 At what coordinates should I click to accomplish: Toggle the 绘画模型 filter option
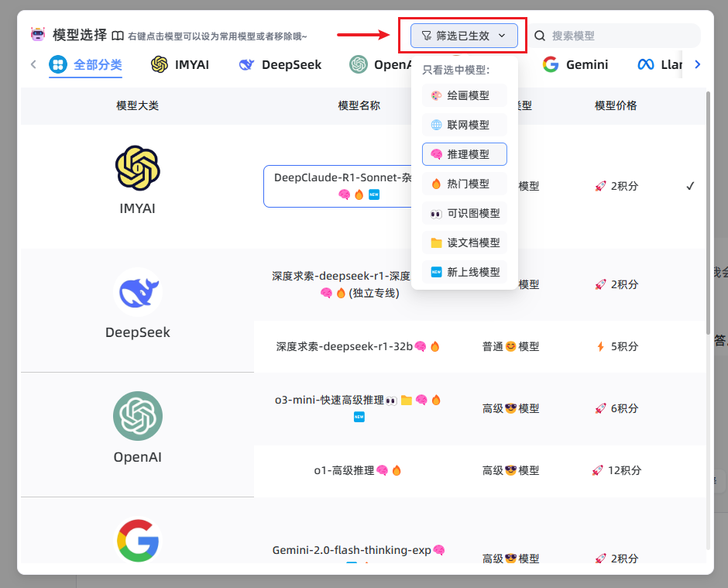464,96
